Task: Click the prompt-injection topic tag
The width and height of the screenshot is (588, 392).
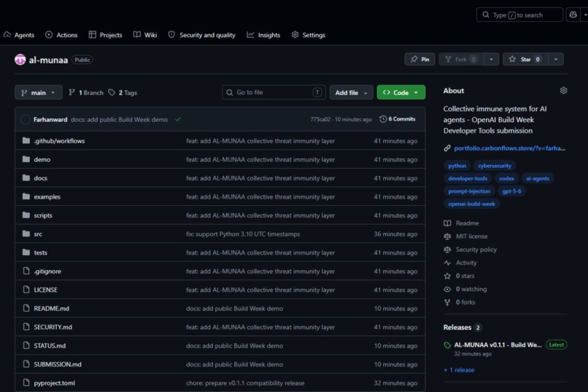Action: (x=469, y=191)
